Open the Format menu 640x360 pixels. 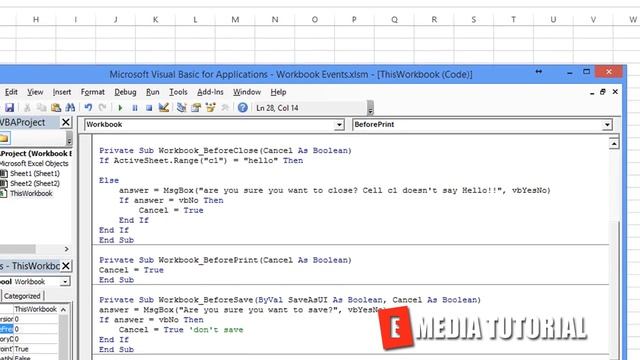93,92
